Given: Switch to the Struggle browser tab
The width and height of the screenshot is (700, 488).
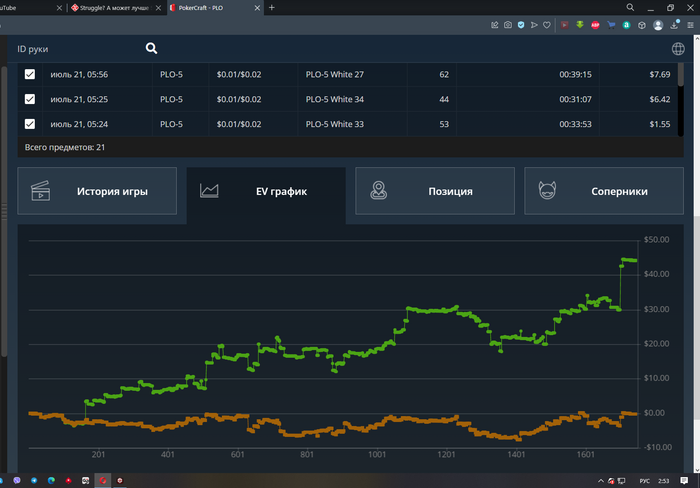Looking at the screenshot, I should tap(110, 7).
